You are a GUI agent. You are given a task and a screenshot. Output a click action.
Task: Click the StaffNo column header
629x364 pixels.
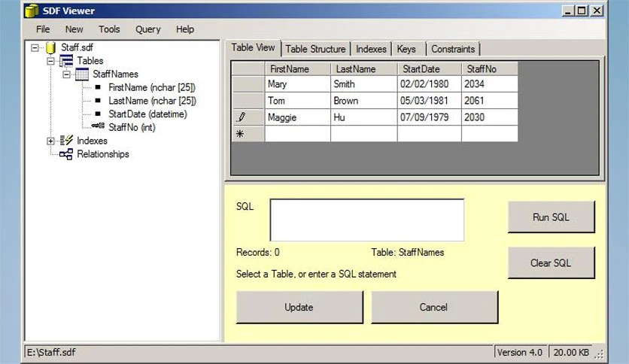[490, 69]
